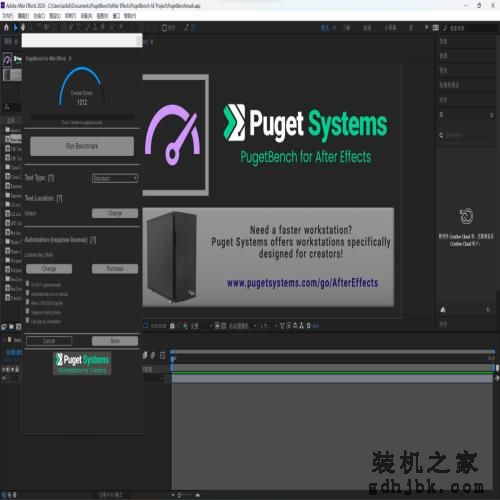The width and height of the screenshot is (500, 500).
Task: Click the Puget Systems banner below Save
Action: [x=82, y=363]
